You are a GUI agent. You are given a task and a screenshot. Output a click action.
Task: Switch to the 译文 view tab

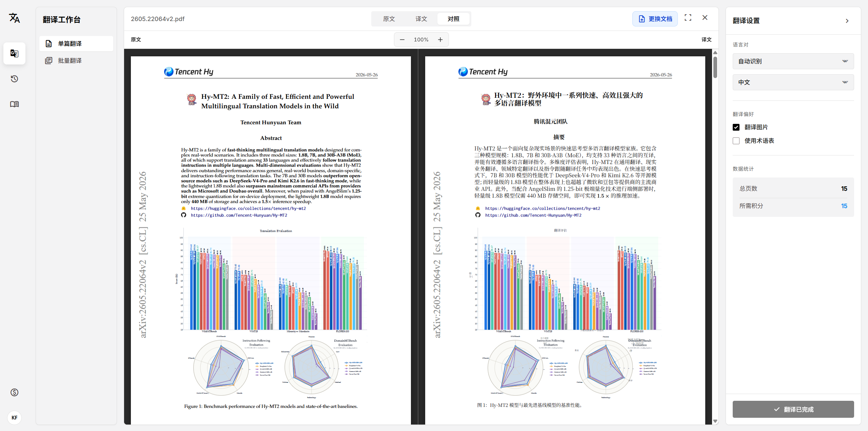(421, 19)
